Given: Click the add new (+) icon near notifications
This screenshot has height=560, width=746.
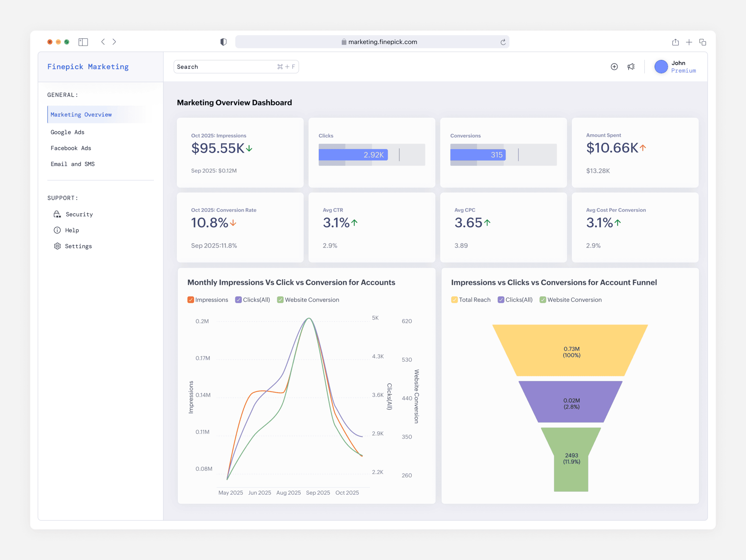Looking at the screenshot, I should click(x=614, y=66).
